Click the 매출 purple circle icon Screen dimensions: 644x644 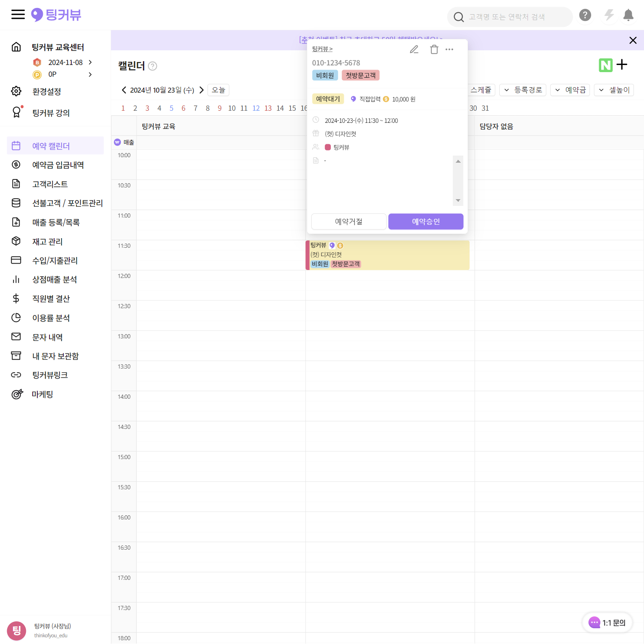click(117, 142)
